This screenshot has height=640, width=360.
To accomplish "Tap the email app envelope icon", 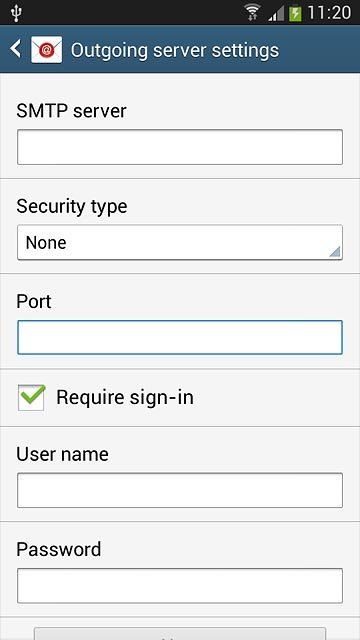I will pos(47,49).
